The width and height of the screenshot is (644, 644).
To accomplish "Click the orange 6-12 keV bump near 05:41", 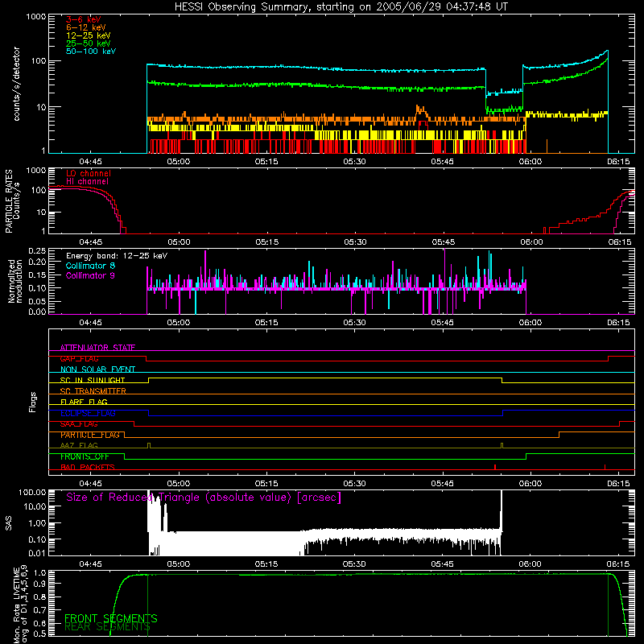I will click(421, 112).
